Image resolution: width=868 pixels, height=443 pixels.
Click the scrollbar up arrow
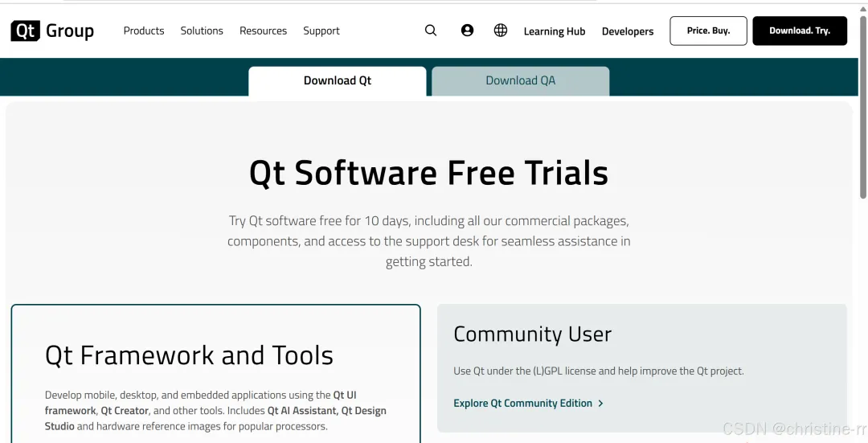(x=863, y=8)
